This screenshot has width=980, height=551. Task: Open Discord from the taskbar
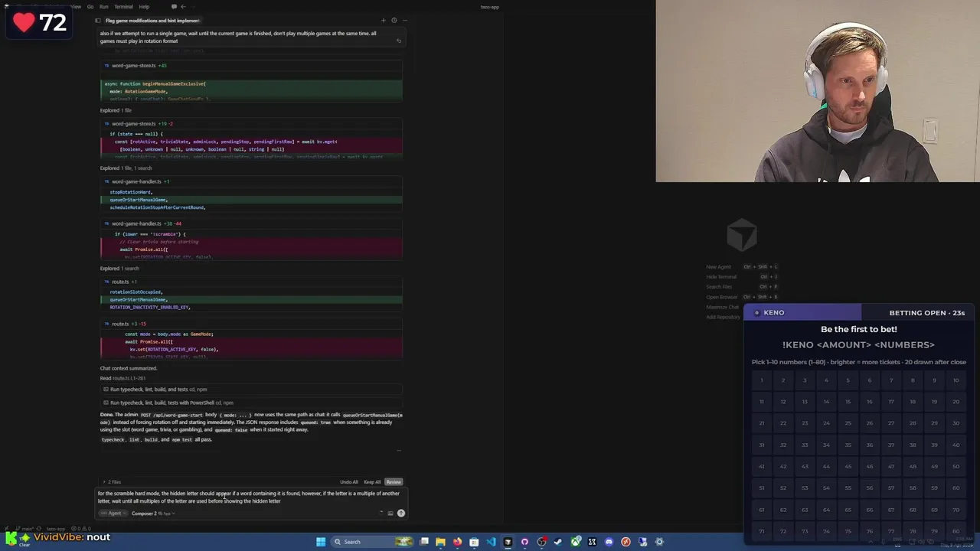click(609, 542)
